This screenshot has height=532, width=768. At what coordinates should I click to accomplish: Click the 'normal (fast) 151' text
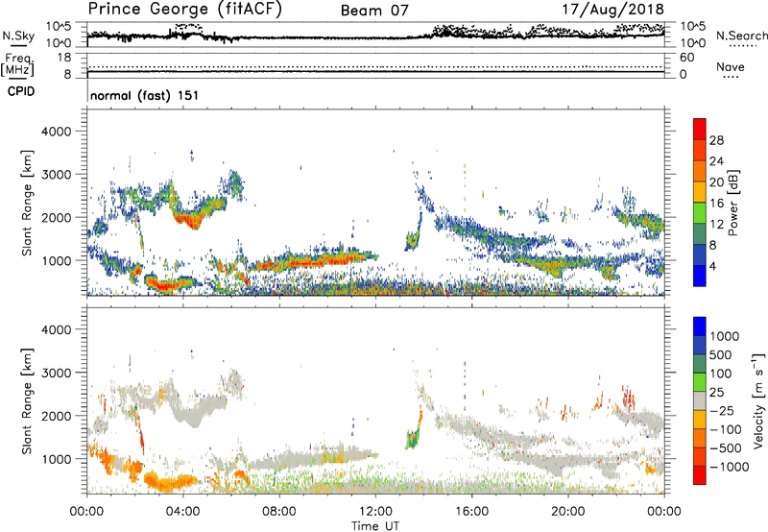pyautogui.click(x=145, y=95)
